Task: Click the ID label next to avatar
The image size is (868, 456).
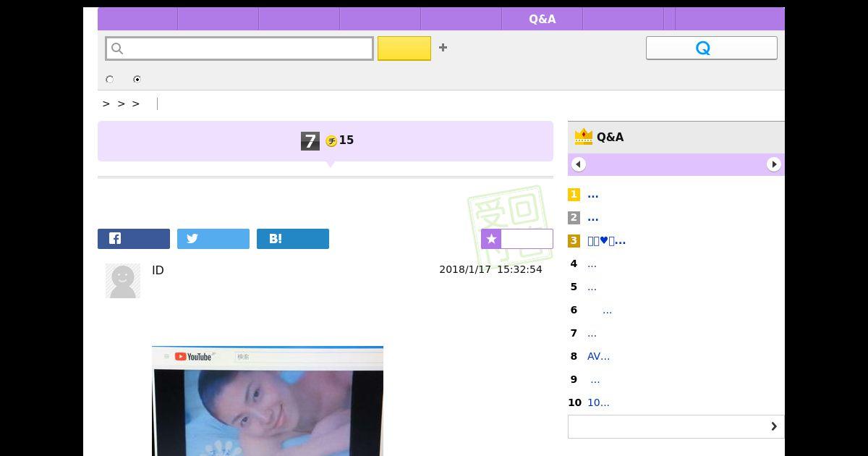Action: (158, 270)
